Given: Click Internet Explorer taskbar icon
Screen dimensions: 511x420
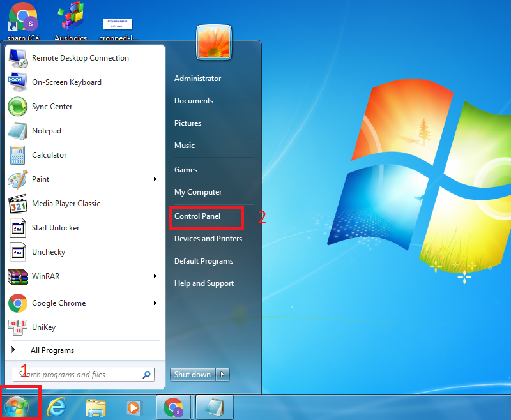Looking at the screenshot, I should pos(56,407).
